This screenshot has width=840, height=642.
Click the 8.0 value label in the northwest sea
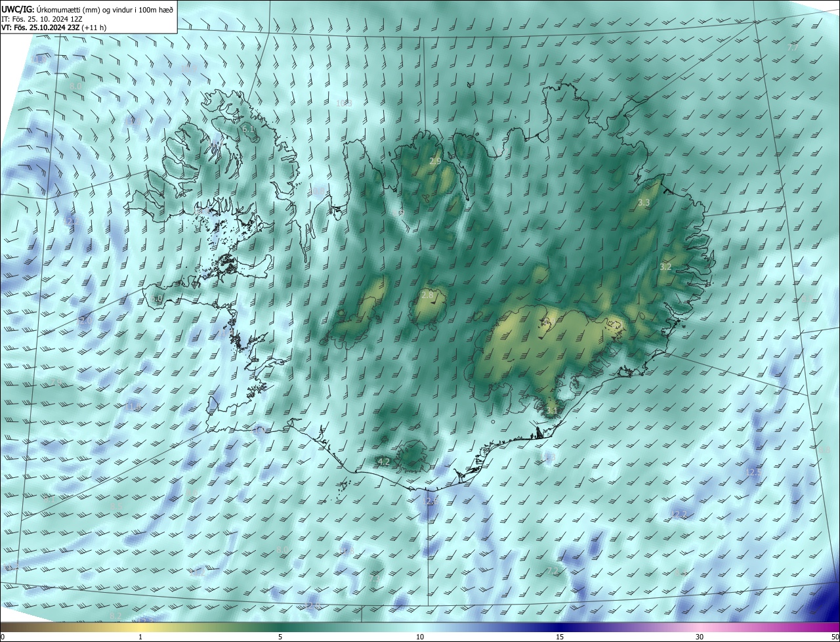(75, 86)
